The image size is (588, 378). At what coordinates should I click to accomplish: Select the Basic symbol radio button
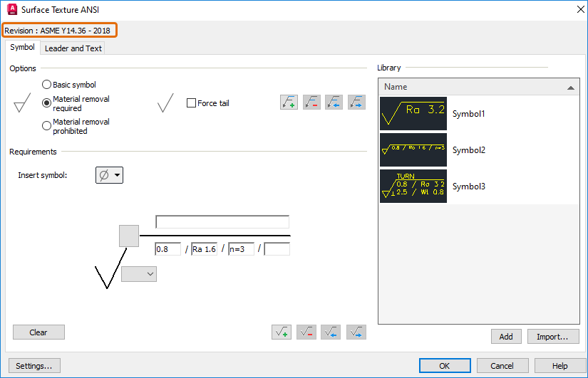46,85
